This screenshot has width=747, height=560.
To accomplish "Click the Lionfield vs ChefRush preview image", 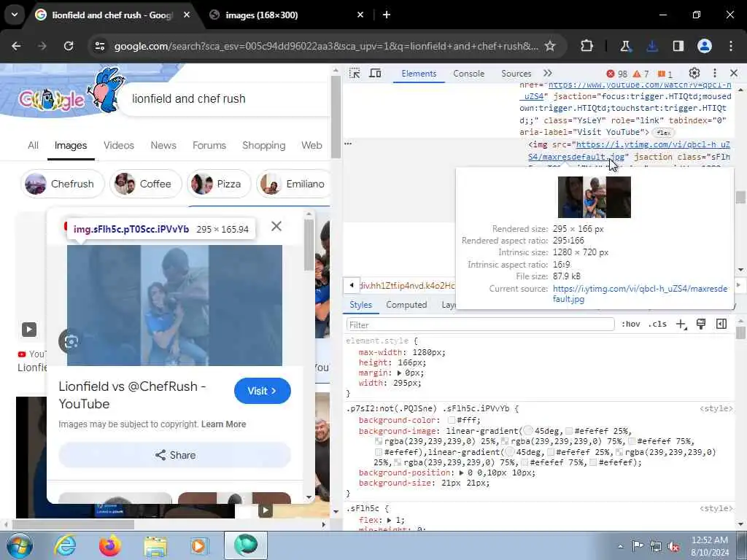I will tap(174, 306).
